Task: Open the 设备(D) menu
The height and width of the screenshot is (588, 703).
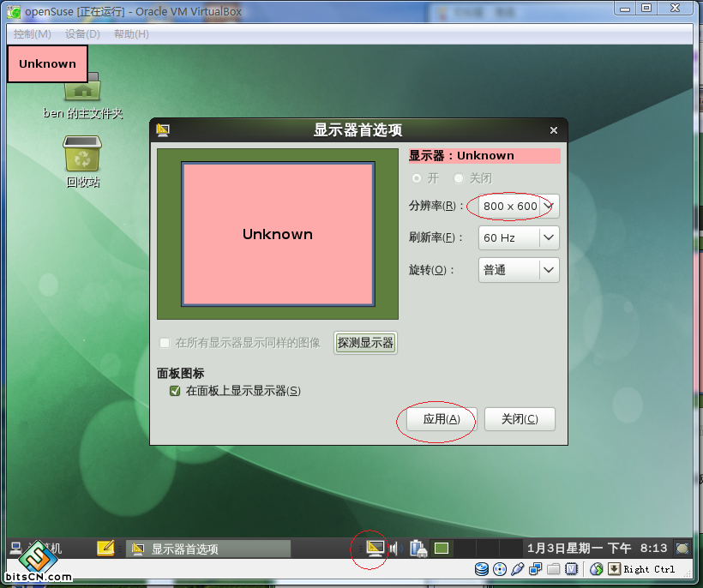Action: [82, 34]
